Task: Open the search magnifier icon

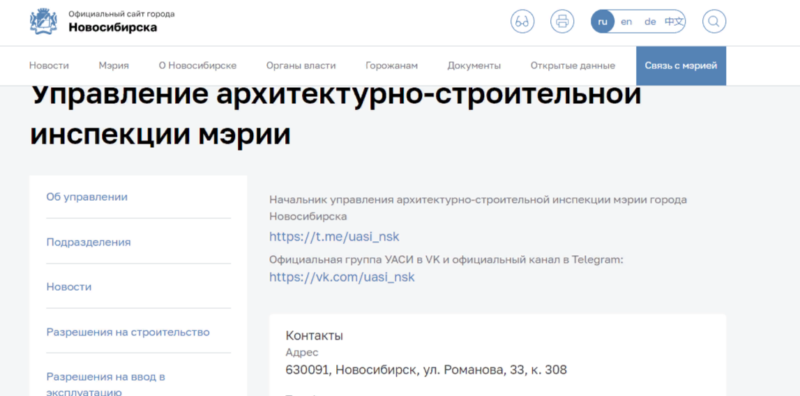Action: [x=714, y=21]
